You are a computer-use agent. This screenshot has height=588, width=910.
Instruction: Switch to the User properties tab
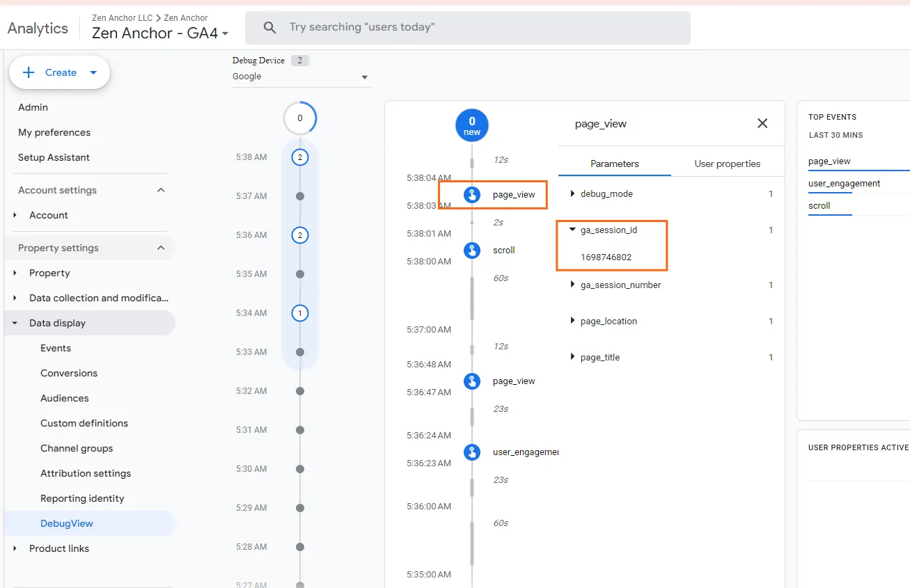coord(728,164)
